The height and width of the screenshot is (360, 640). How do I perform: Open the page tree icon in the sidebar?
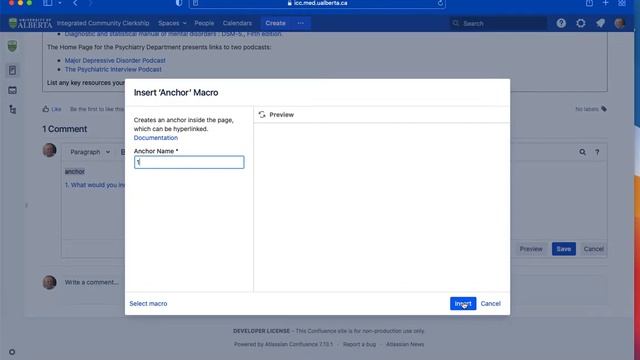[12, 109]
